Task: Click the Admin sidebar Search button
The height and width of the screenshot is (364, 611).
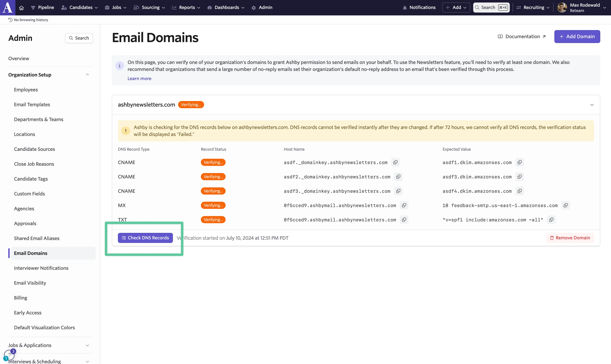Action: coord(79,38)
